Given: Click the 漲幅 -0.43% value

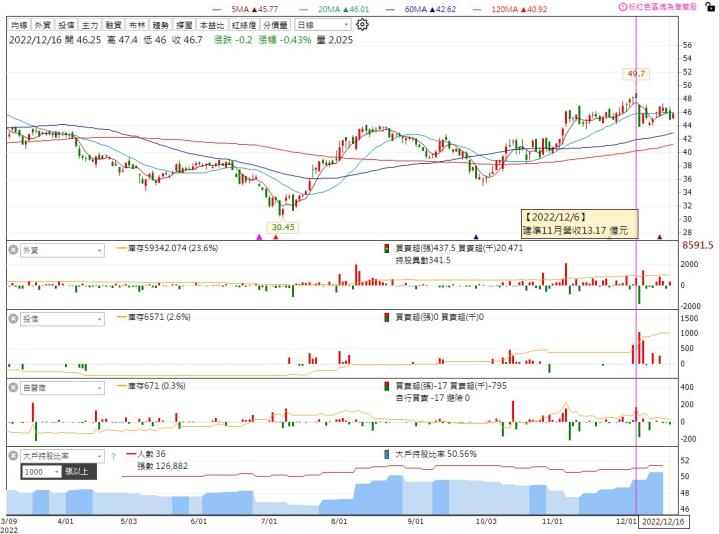Looking at the screenshot, I should (285, 40).
